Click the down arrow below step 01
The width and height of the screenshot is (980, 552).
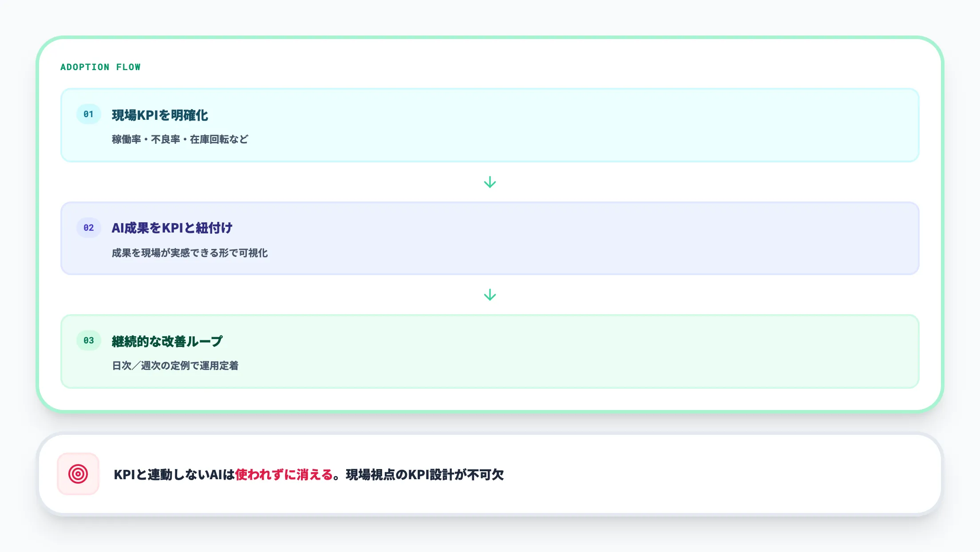[x=490, y=182]
